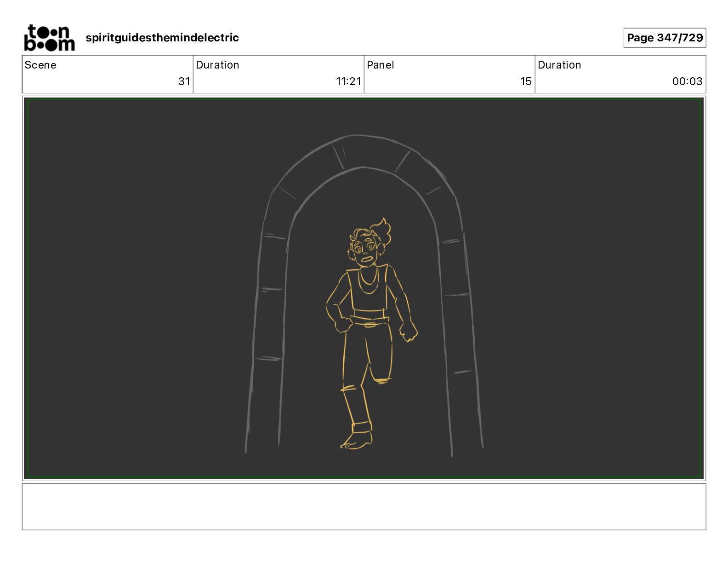Select the Scene label

click(x=40, y=65)
